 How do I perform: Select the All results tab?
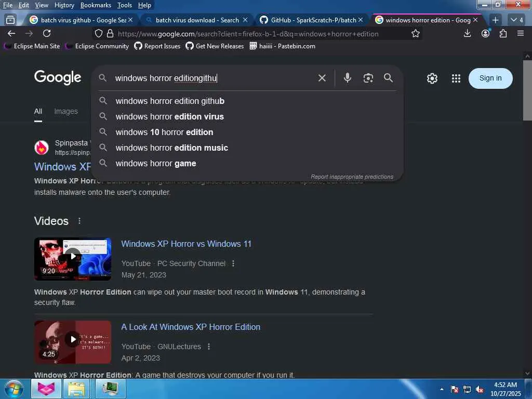pos(38,111)
